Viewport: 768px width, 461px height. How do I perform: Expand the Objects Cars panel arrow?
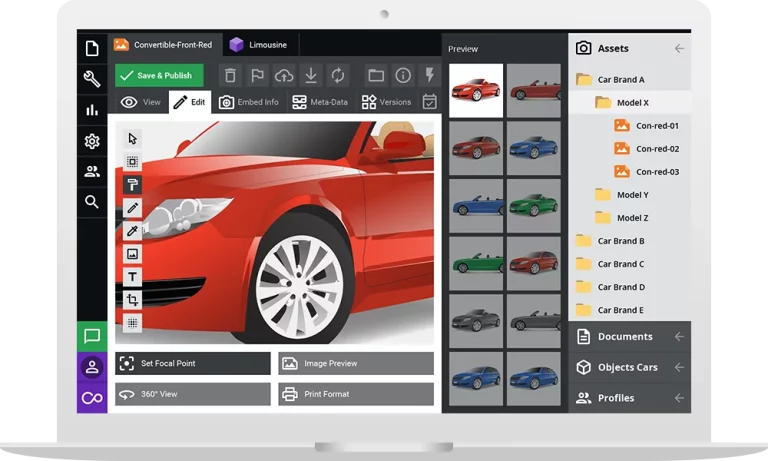click(679, 367)
